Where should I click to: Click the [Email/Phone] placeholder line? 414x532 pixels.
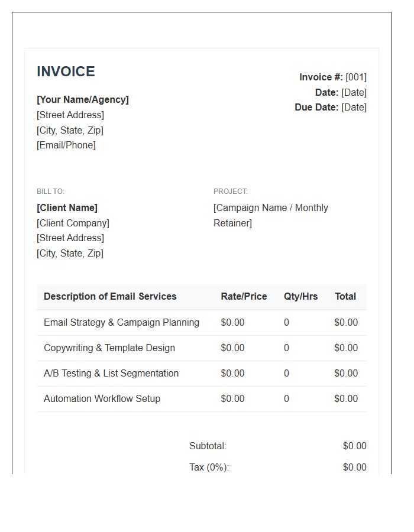coord(66,145)
